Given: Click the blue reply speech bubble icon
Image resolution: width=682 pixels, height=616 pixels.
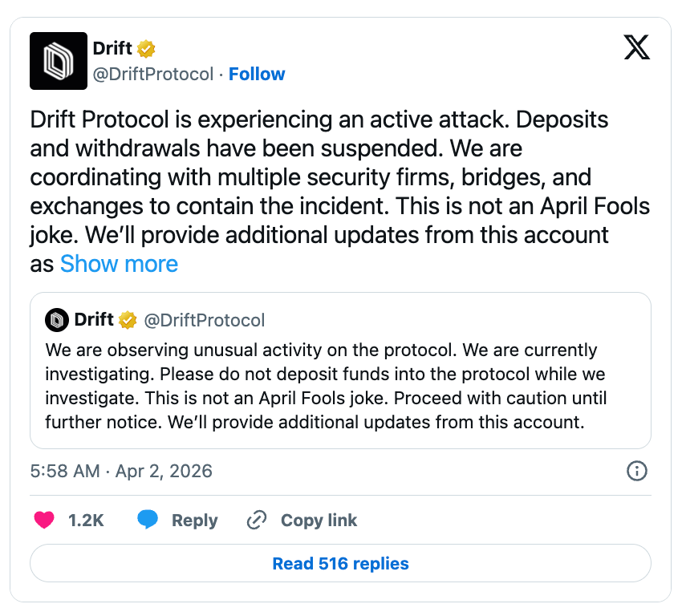Looking at the screenshot, I should [x=148, y=520].
